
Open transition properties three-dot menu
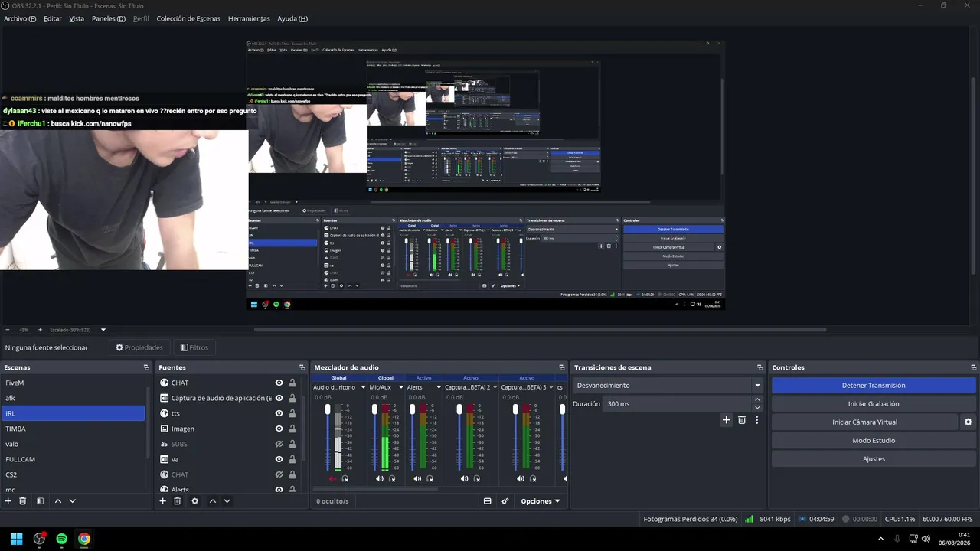pyautogui.click(x=757, y=420)
